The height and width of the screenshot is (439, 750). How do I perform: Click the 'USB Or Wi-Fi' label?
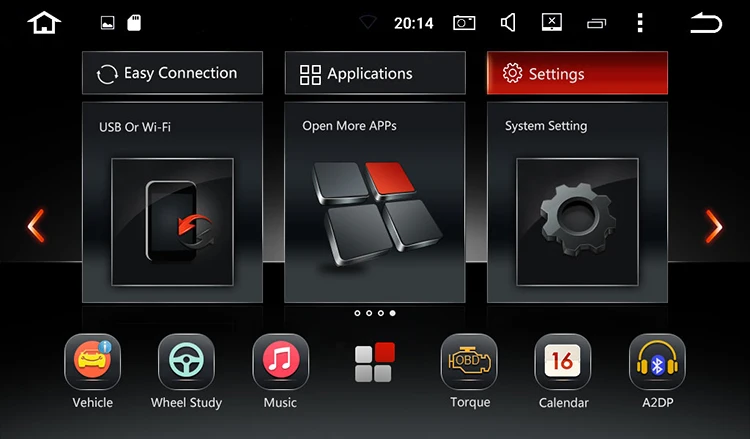point(135,127)
